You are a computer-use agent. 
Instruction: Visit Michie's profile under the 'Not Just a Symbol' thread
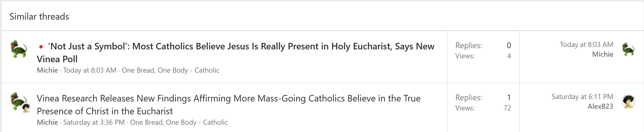(47, 70)
